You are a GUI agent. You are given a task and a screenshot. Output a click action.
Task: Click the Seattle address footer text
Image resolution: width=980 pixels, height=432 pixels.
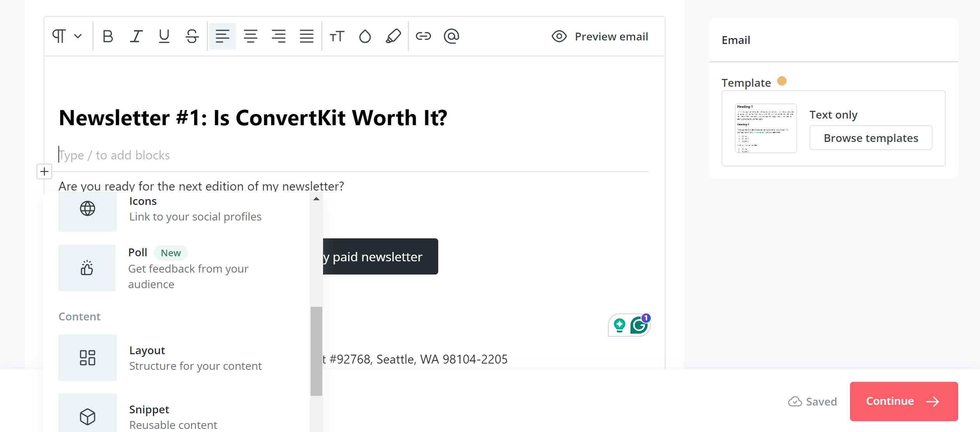pyautogui.click(x=415, y=359)
